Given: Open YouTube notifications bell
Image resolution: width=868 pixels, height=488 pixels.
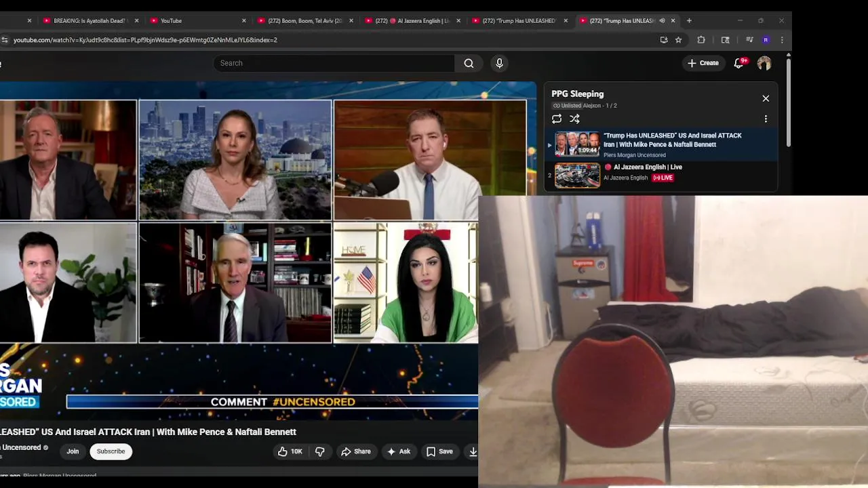Looking at the screenshot, I should [738, 63].
